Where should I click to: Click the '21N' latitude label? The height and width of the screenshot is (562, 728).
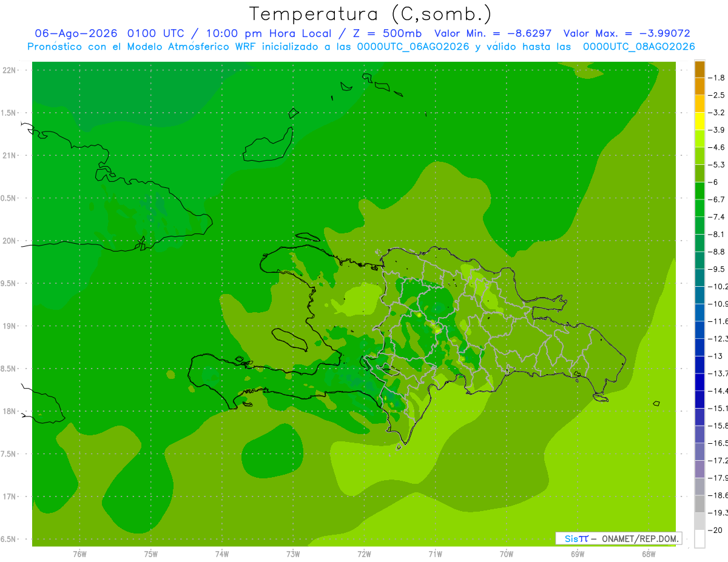[x=9, y=156]
